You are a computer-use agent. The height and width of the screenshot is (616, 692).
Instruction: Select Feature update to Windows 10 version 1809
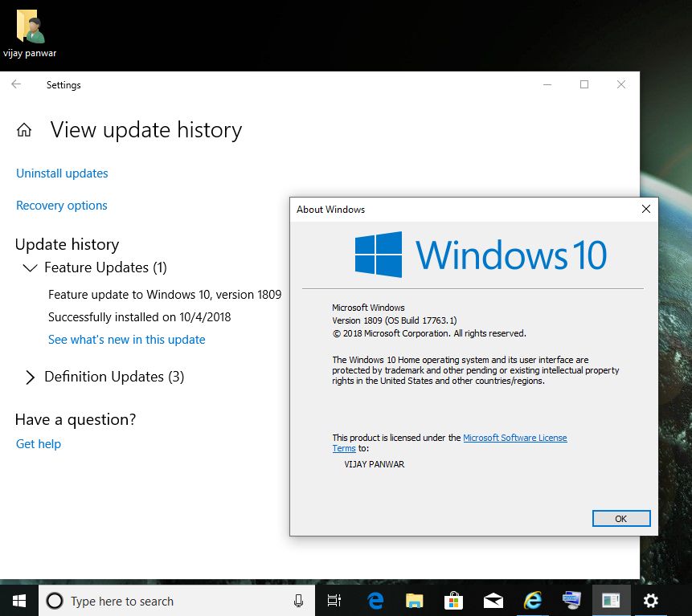pos(165,295)
